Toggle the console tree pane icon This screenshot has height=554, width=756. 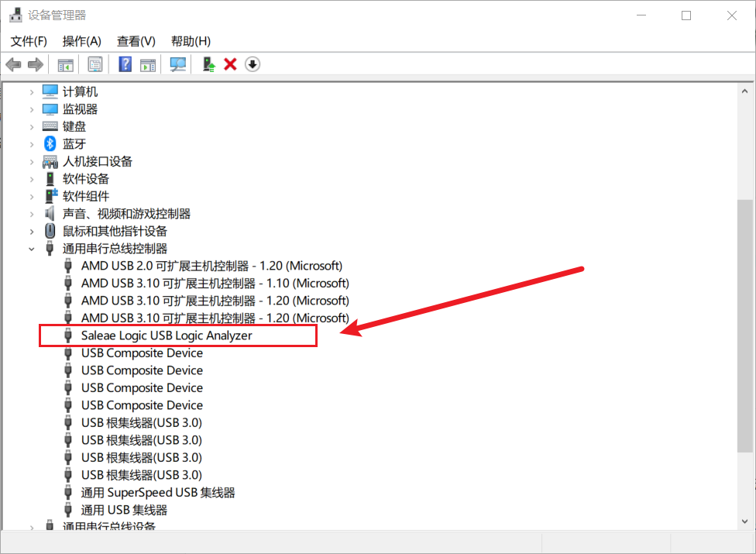[x=66, y=64]
